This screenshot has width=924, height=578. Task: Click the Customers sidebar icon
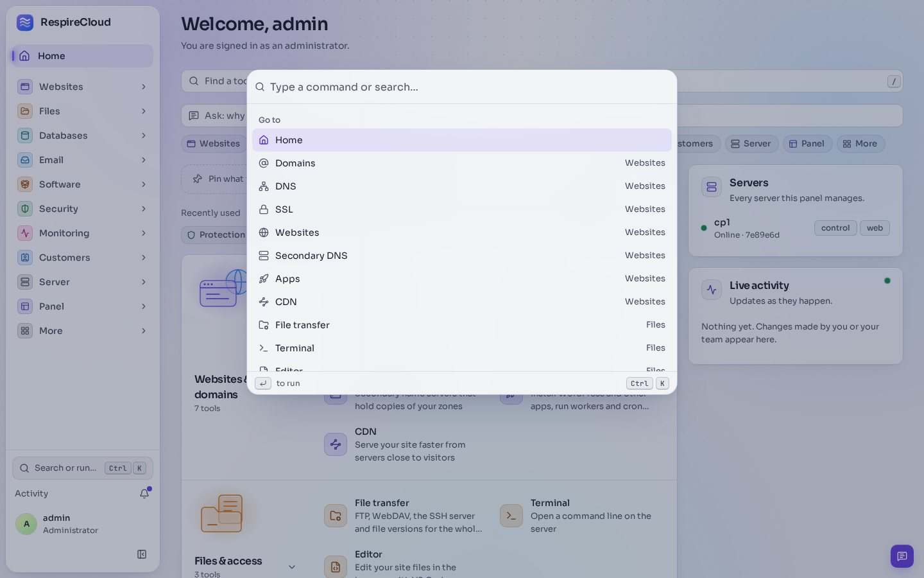click(25, 258)
